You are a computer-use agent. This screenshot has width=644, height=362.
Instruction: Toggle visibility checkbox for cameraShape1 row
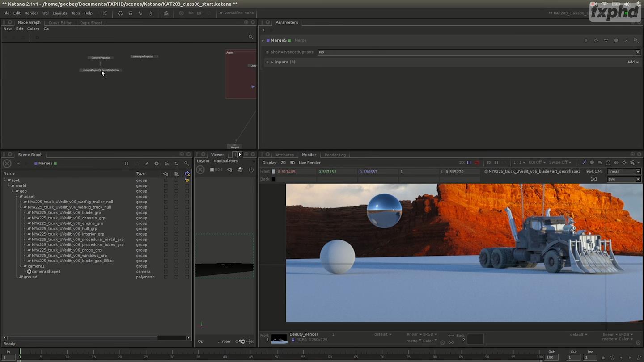[165, 272]
